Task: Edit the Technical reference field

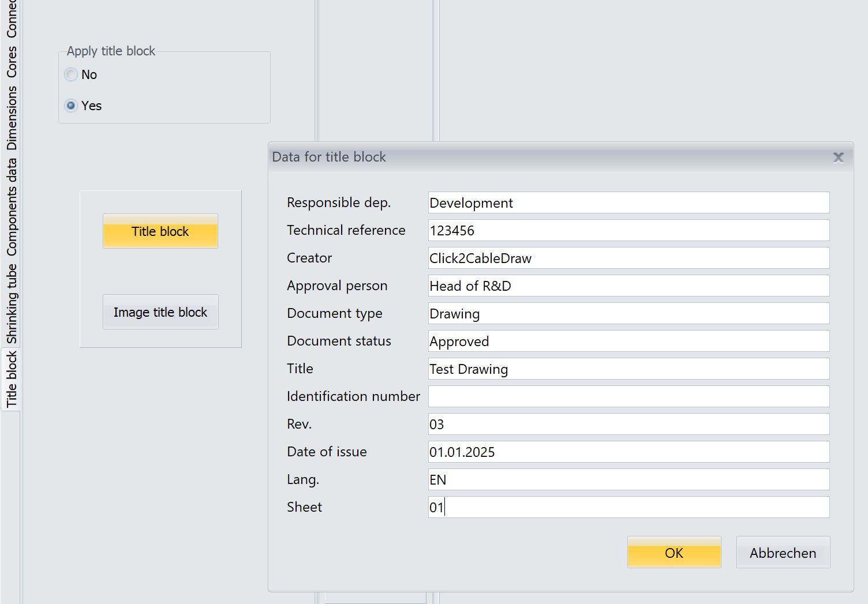Action: [628, 231]
